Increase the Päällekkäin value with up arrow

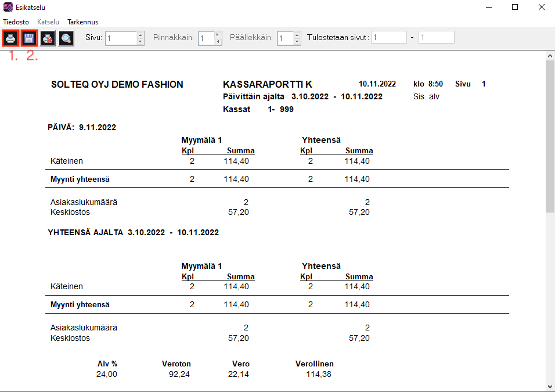tap(297, 35)
